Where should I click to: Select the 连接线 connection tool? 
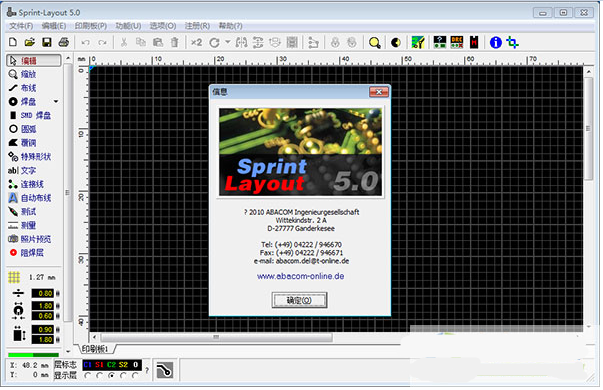pyautogui.click(x=33, y=184)
